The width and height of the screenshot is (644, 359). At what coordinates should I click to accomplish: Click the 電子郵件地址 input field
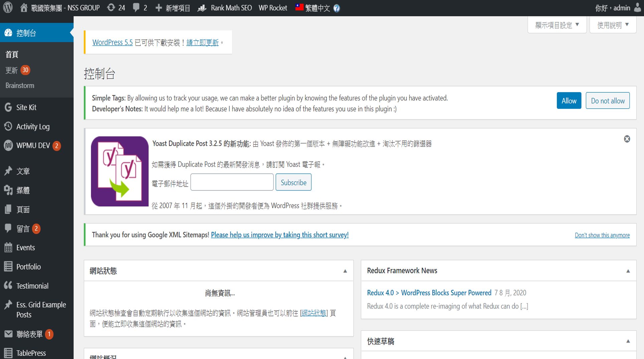click(x=232, y=182)
